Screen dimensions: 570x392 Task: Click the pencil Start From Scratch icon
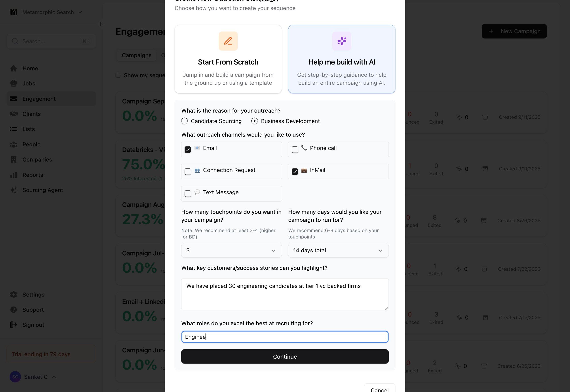(x=228, y=41)
